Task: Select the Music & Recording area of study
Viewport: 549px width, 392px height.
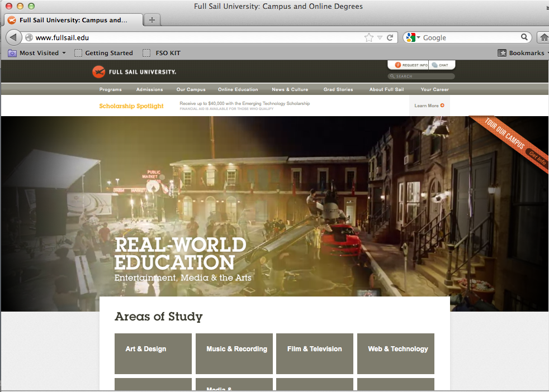Action: 234,353
